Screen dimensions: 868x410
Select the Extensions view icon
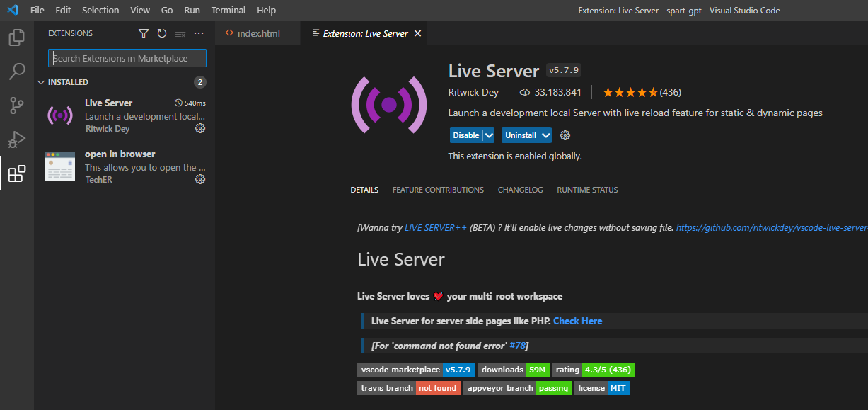17,173
